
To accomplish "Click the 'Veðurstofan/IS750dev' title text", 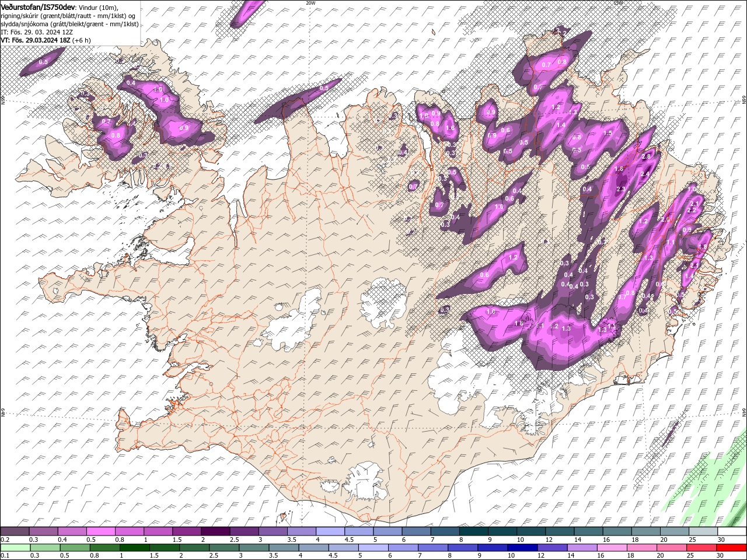I will 38,6.
